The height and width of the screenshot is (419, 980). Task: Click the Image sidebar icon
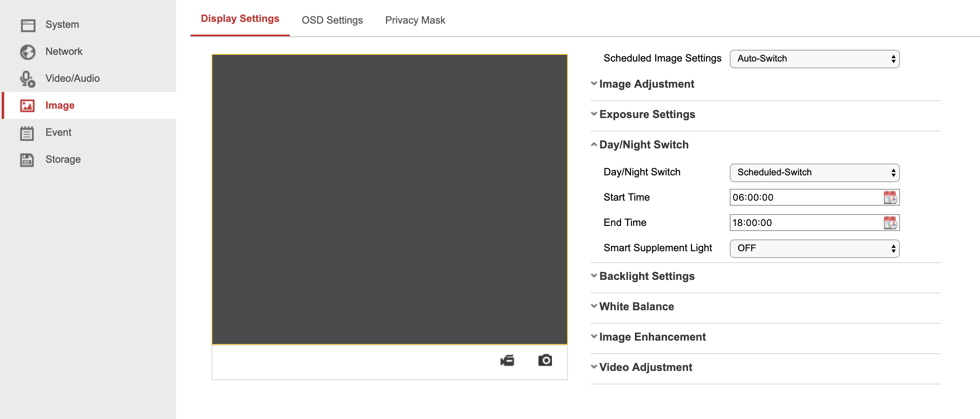click(x=27, y=105)
